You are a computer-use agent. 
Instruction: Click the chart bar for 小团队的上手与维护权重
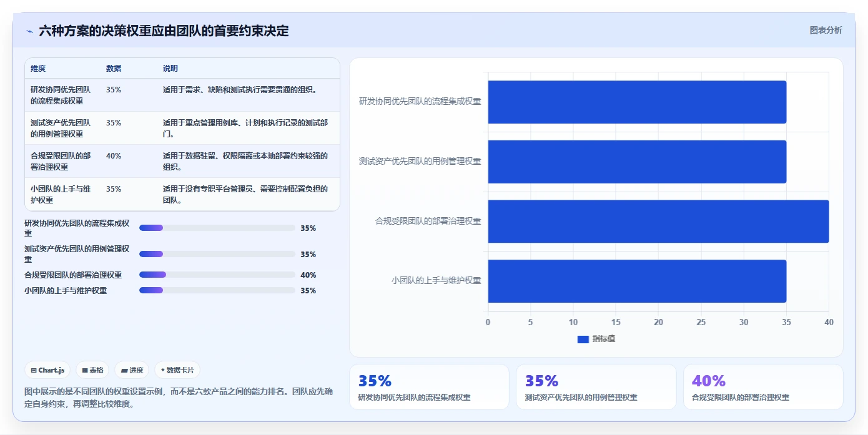pos(637,281)
